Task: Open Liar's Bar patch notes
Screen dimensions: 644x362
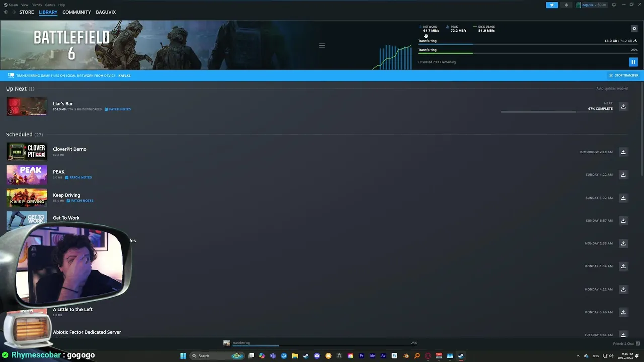Action: [118, 109]
